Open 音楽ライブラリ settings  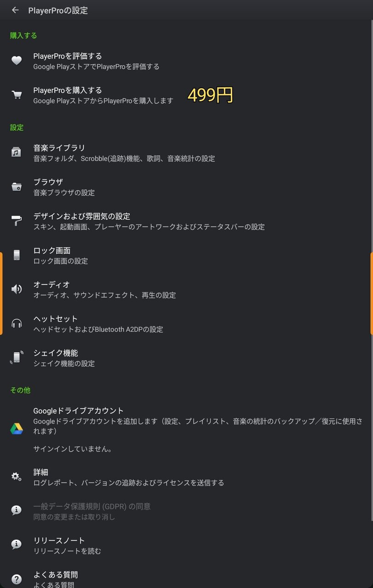click(x=186, y=153)
